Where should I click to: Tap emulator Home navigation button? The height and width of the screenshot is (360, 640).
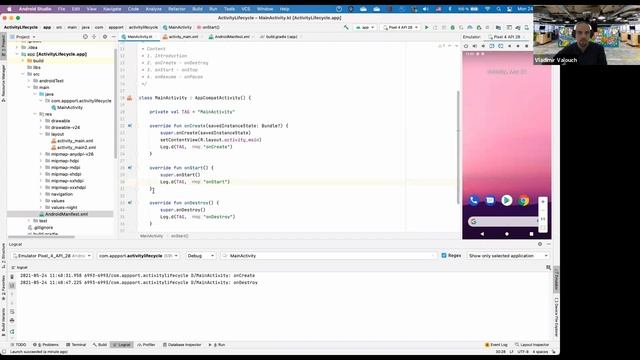tap(507, 234)
